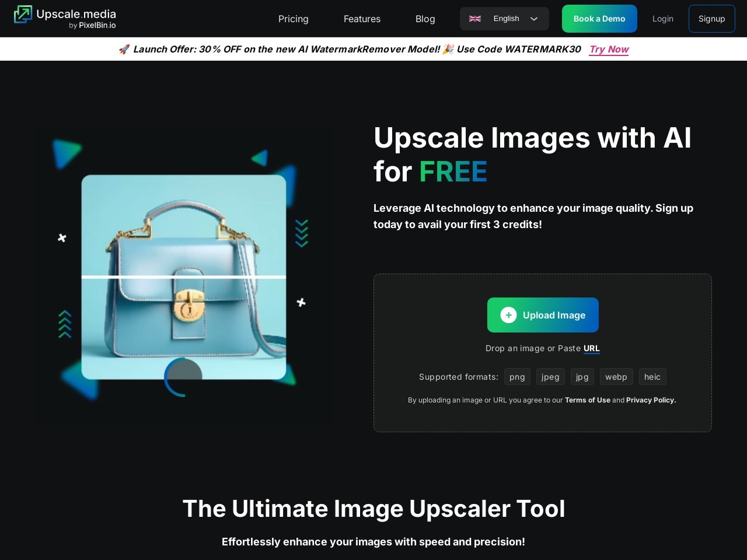This screenshot has width=747, height=560.
Task: Expand the English language chevron
Action: pyautogui.click(x=534, y=19)
